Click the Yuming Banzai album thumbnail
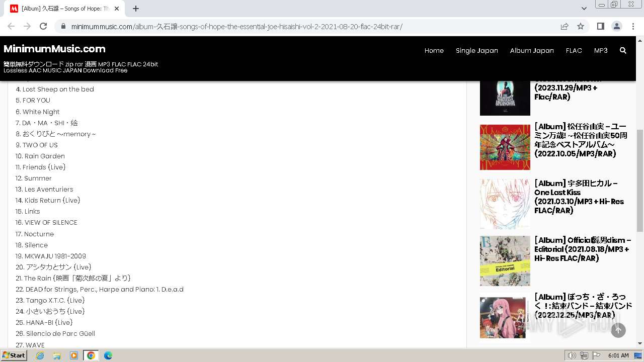Image resolution: width=644 pixels, height=362 pixels. pos(505,147)
